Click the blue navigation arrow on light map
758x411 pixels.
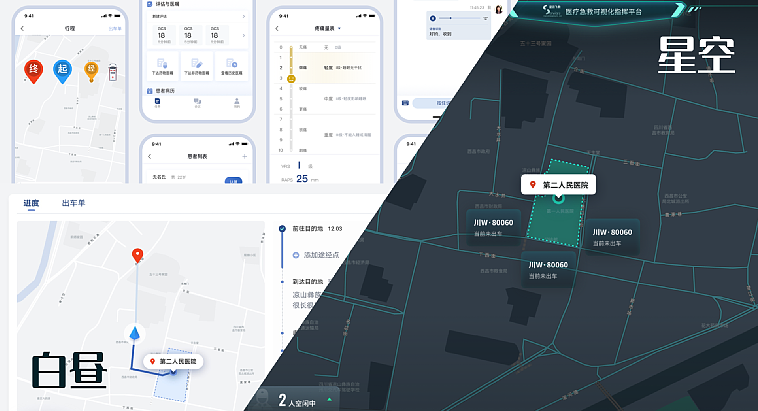(135, 333)
